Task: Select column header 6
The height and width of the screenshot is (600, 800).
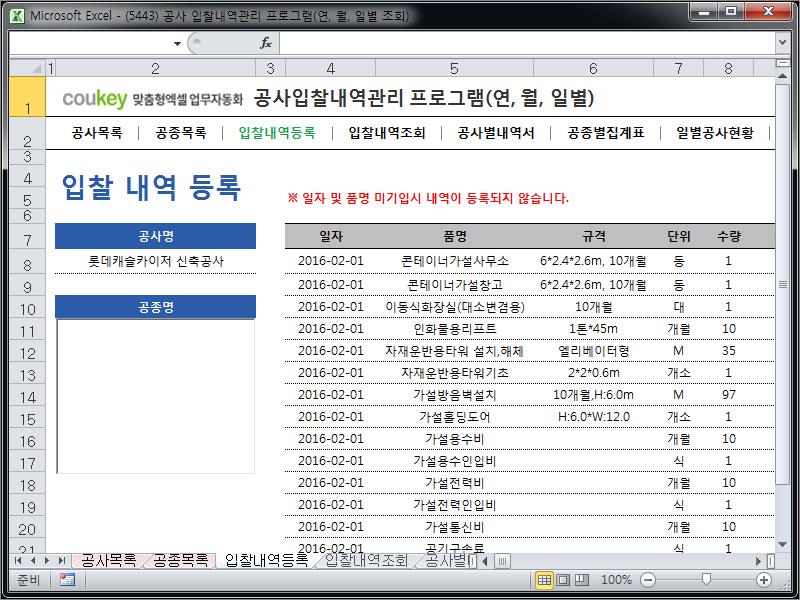Action: [x=593, y=68]
